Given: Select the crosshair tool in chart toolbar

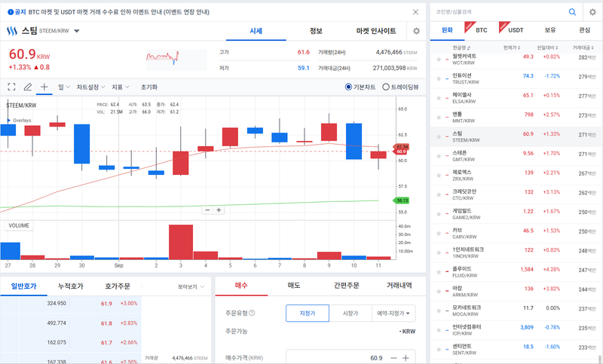Looking at the screenshot, I should (x=44, y=87).
